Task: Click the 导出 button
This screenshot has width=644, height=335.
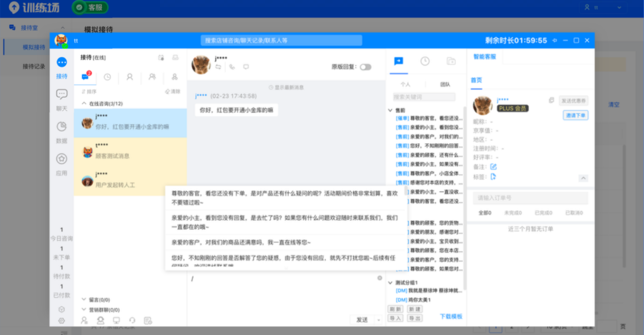Action: (x=414, y=318)
